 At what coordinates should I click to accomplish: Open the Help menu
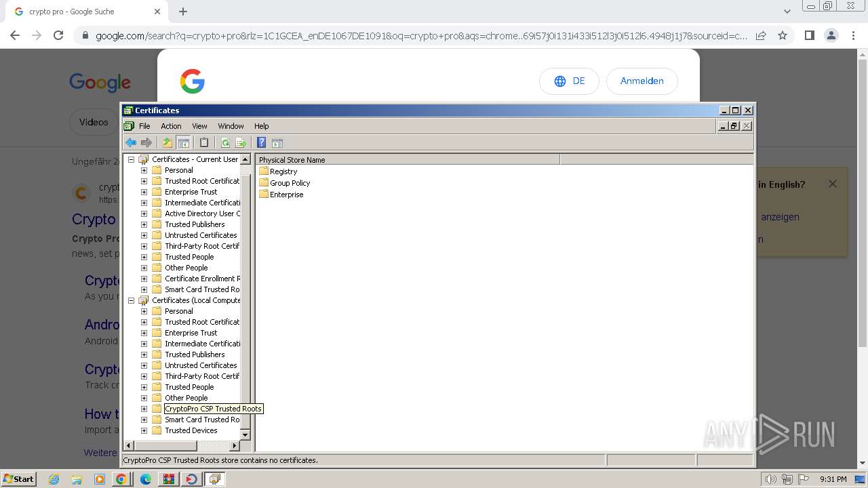tap(262, 126)
